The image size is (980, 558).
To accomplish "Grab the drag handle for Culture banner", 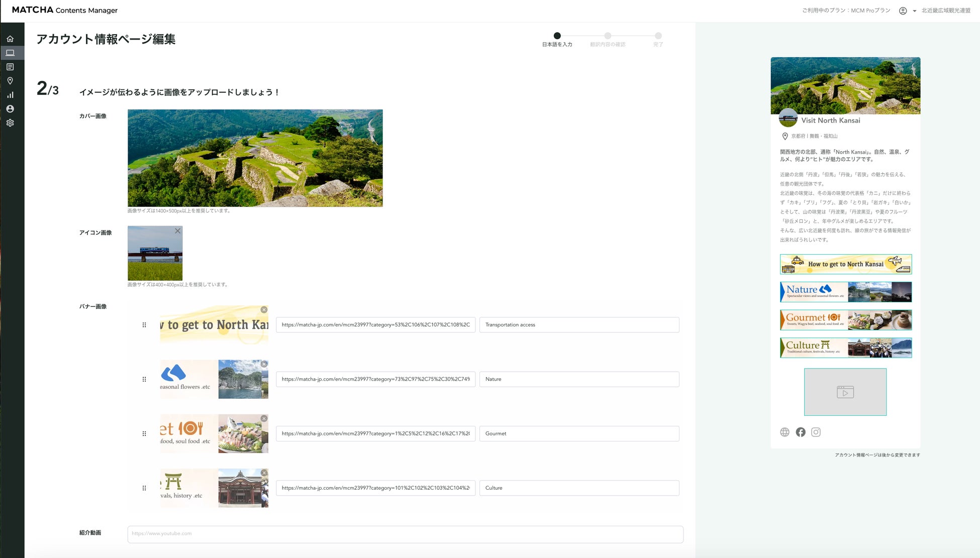I will pos(144,488).
